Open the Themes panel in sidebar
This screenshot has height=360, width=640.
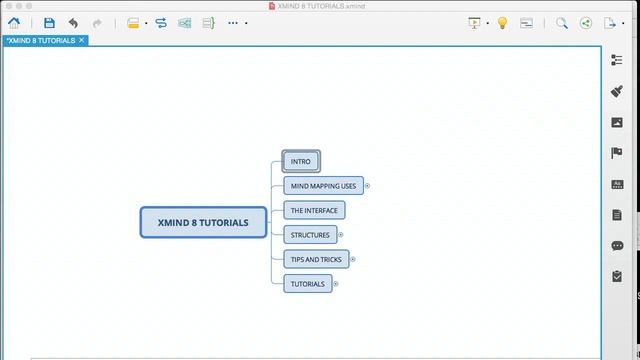(x=617, y=184)
